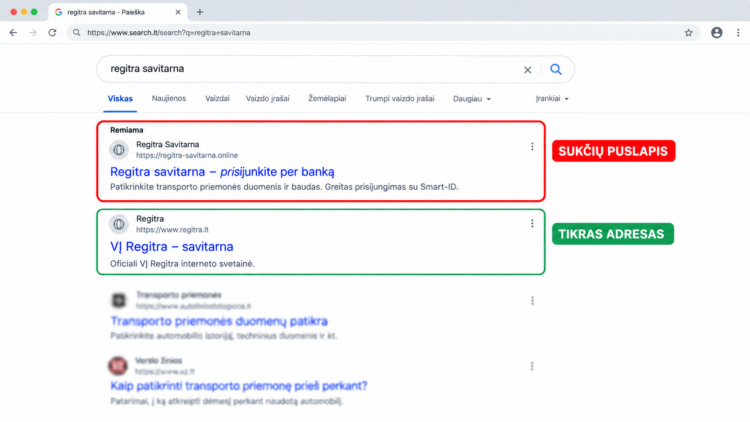Switch to the Naujienos tab
Image resolution: width=750 pixels, height=422 pixels.
pyautogui.click(x=169, y=99)
